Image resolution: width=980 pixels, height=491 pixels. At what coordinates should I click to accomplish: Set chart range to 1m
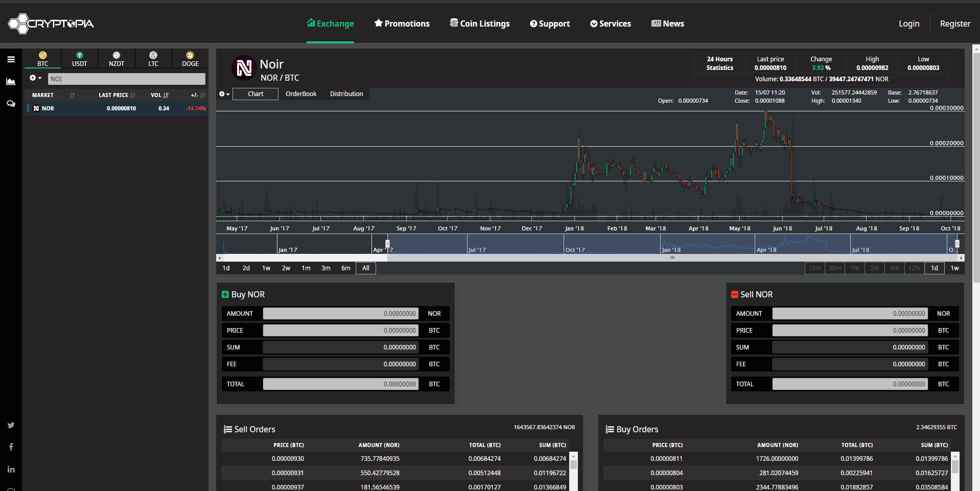(x=306, y=268)
